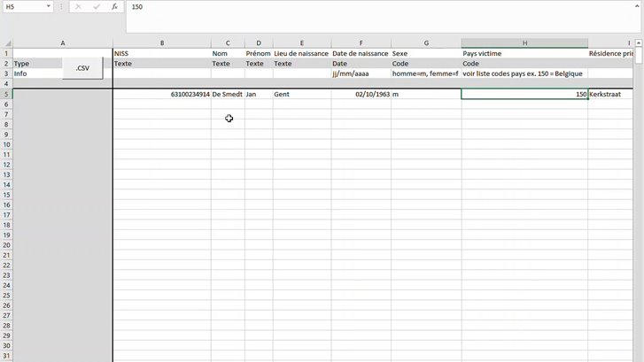The height and width of the screenshot is (362, 644).
Task: Click the Kerkstraat cell
Action: coord(611,94)
